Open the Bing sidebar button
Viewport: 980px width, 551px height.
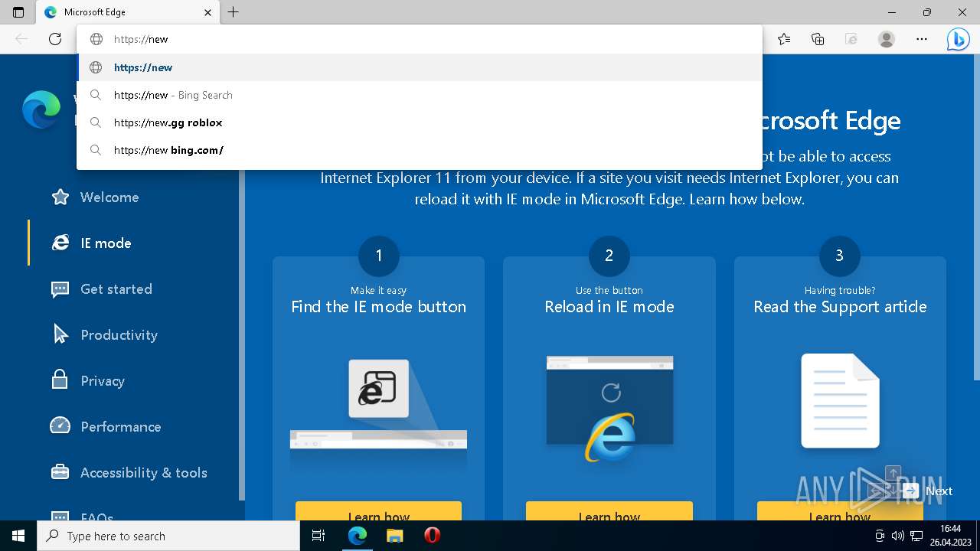(x=958, y=39)
